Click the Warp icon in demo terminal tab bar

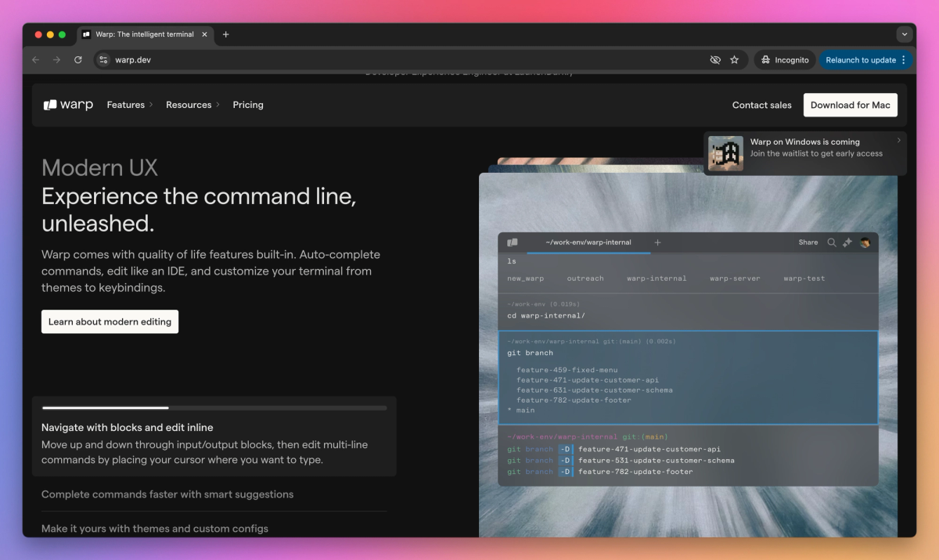(x=513, y=242)
